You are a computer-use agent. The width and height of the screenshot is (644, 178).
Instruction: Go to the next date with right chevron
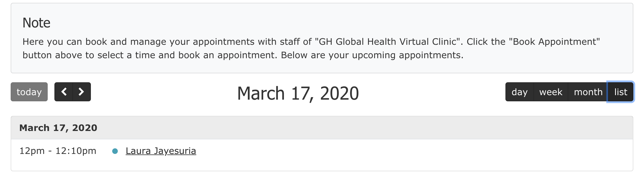pyautogui.click(x=81, y=92)
